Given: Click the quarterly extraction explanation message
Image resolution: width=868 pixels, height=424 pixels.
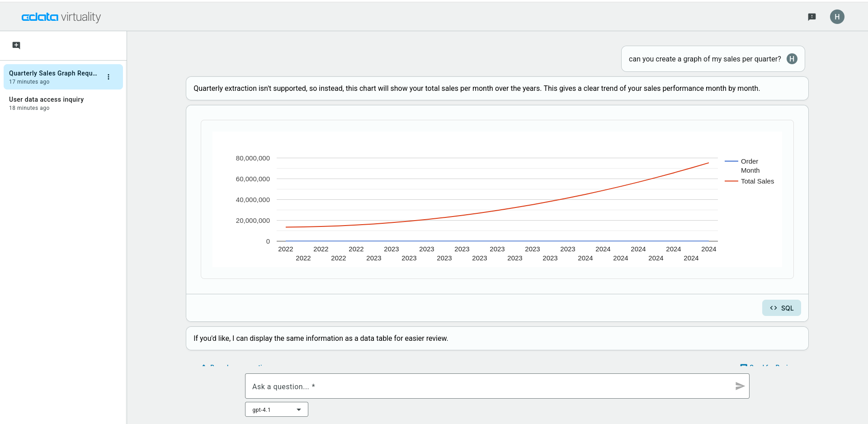Looking at the screenshot, I should [476, 89].
